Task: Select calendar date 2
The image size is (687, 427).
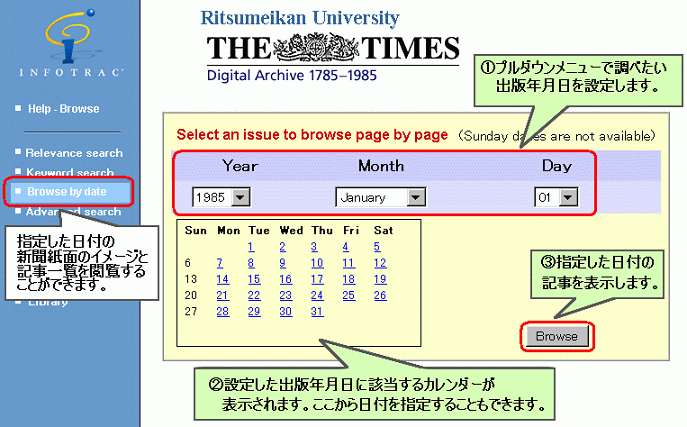Action: pos(283,247)
